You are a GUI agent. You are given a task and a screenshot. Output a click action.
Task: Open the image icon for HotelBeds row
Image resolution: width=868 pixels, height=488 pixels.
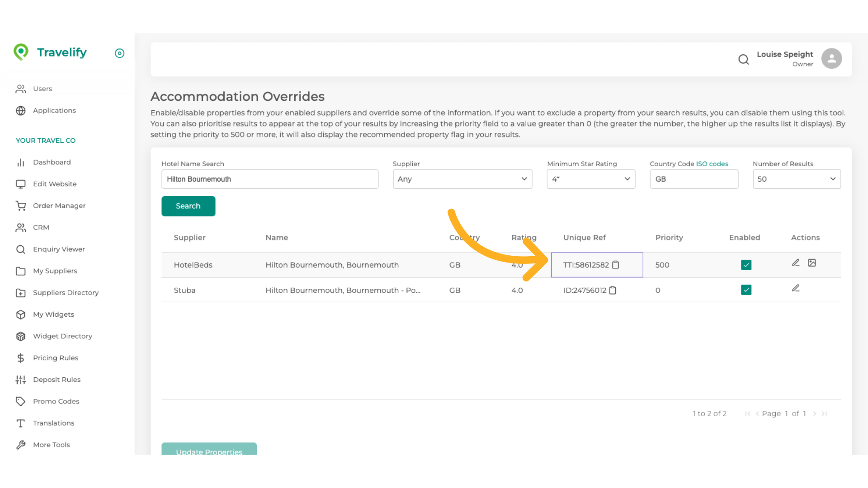click(812, 263)
